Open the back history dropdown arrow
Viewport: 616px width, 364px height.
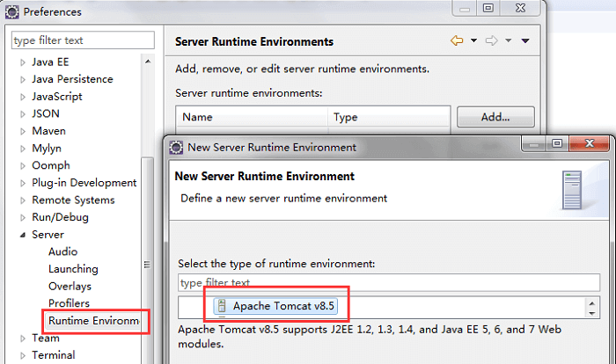coord(473,41)
